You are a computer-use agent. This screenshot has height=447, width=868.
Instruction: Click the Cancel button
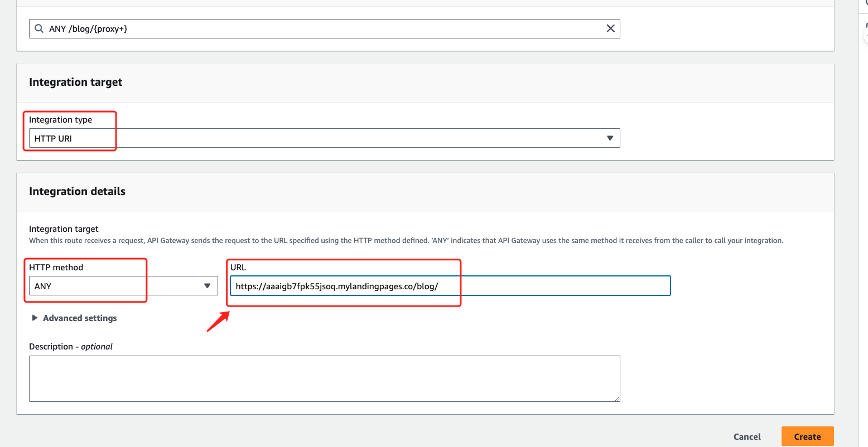pos(747,437)
